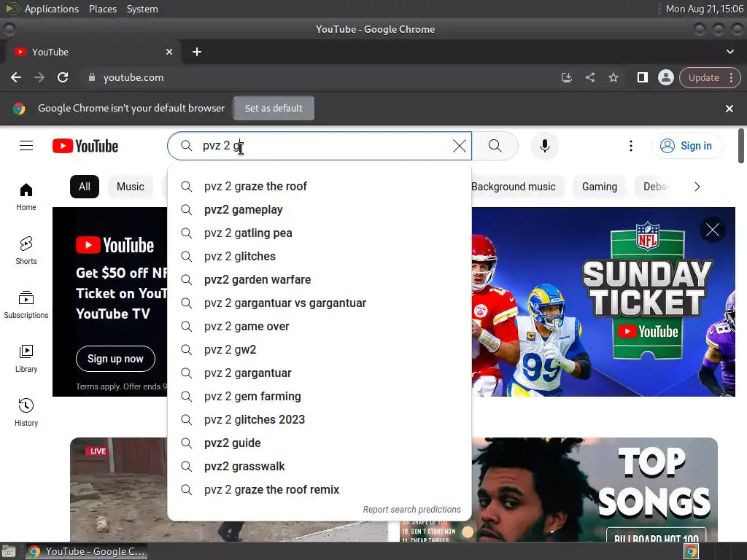This screenshot has width=747, height=560.
Task: Go back with the browser back arrow
Action: coord(16,77)
